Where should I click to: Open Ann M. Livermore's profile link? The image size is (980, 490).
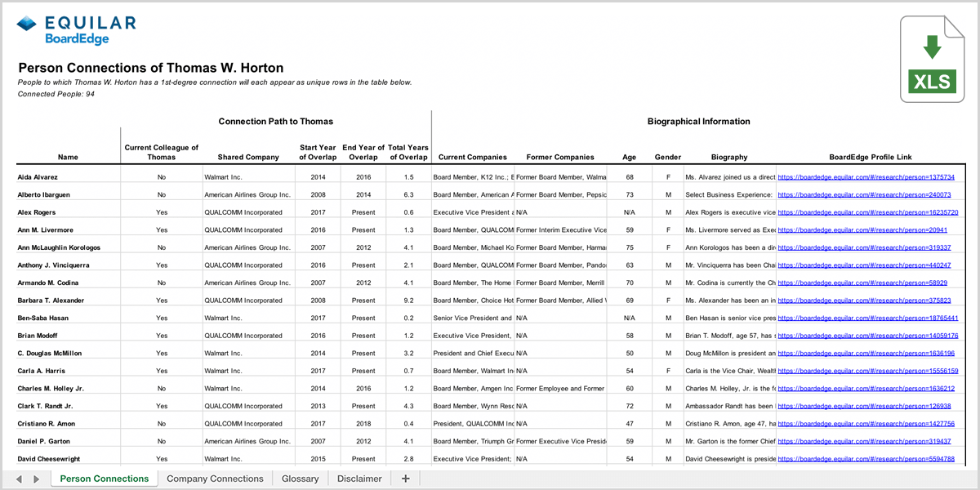pos(863,230)
